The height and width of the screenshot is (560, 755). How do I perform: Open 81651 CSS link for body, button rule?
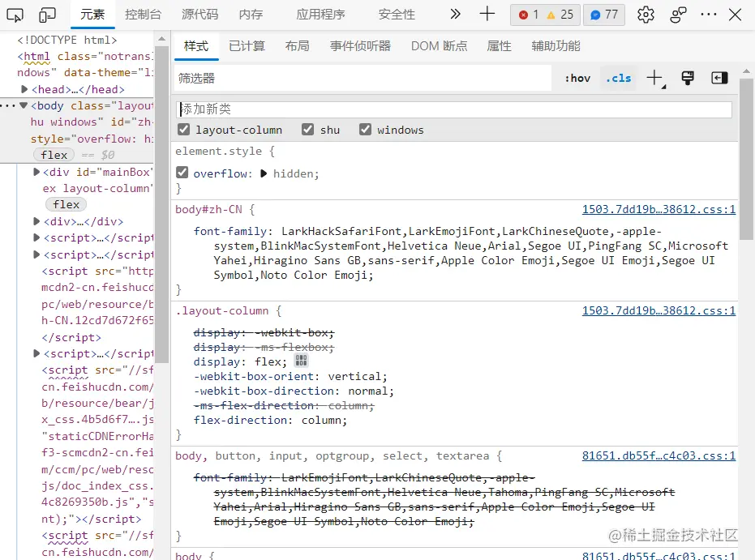coord(658,455)
